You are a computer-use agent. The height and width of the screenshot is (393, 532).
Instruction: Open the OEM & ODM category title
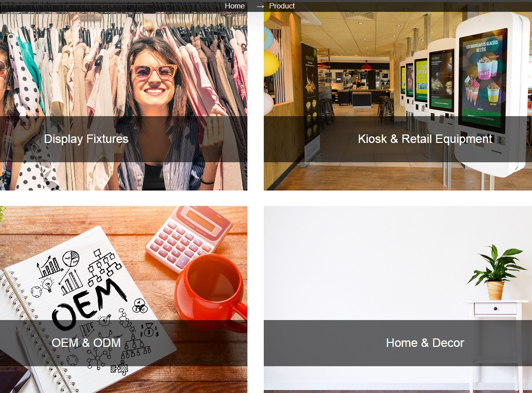tap(86, 343)
